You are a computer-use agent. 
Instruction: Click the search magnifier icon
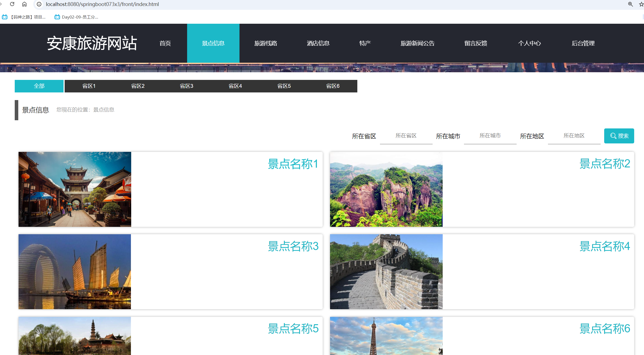tap(613, 136)
